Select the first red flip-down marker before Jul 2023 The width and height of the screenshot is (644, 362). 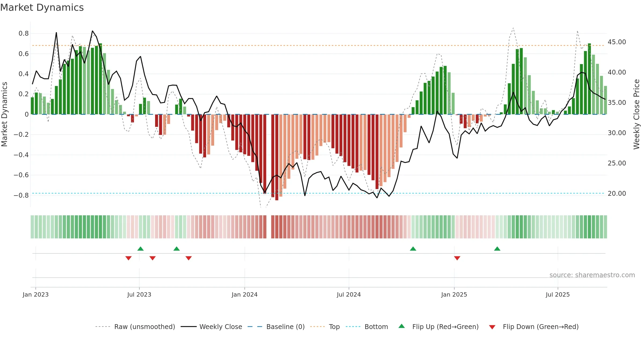tap(129, 258)
